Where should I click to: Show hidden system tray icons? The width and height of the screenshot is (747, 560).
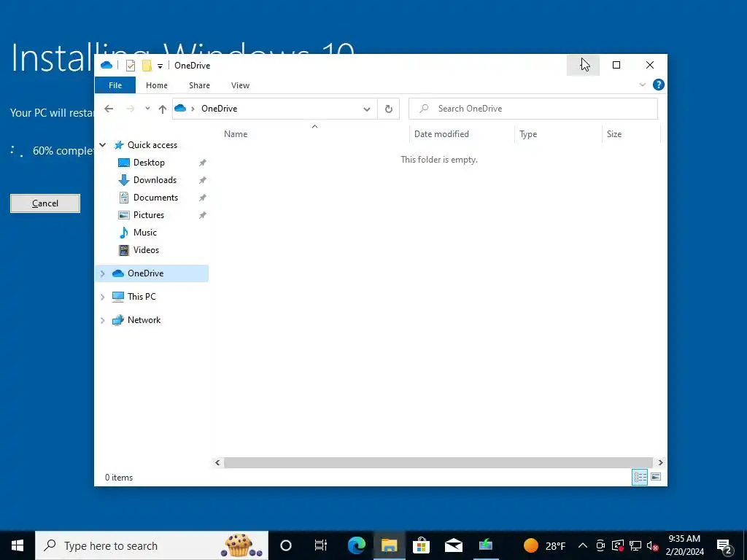tap(583, 545)
